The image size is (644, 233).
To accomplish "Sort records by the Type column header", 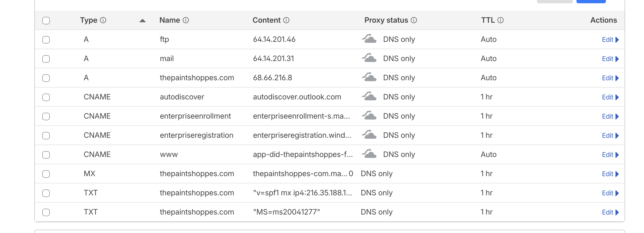I will point(89,20).
